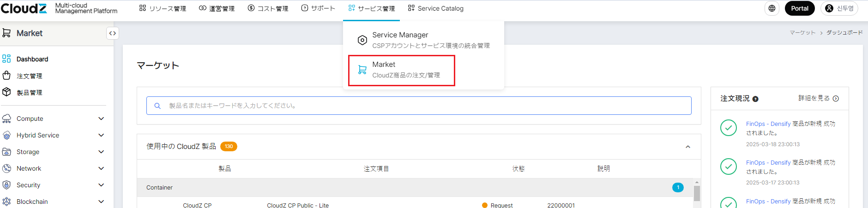868x208 pixels.
Task: Click the 130 product count badge
Action: click(229, 146)
